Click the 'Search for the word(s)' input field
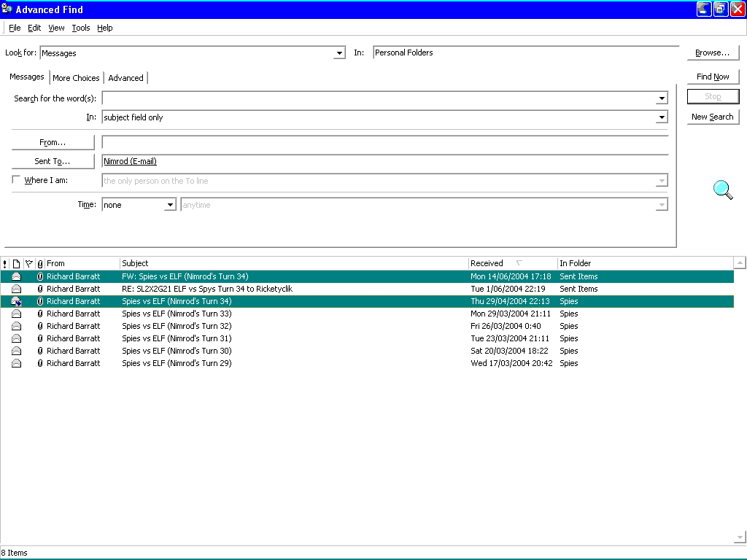This screenshot has width=747, height=560. click(x=379, y=98)
